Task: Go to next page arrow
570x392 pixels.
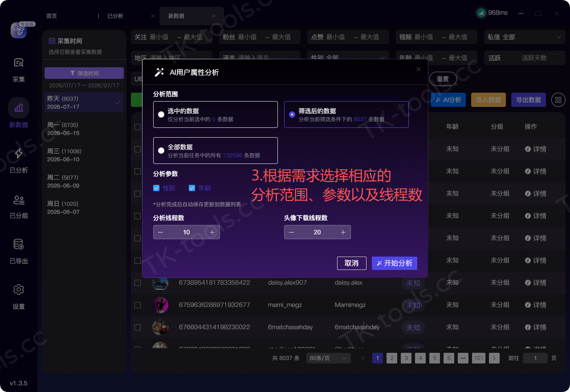Action: point(494,358)
